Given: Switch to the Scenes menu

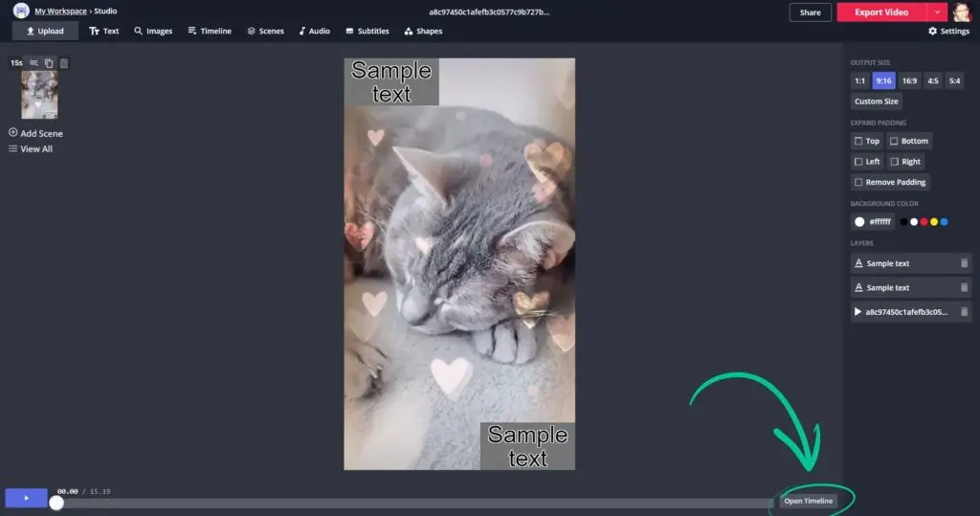Looking at the screenshot, I should tap(265, 31).
